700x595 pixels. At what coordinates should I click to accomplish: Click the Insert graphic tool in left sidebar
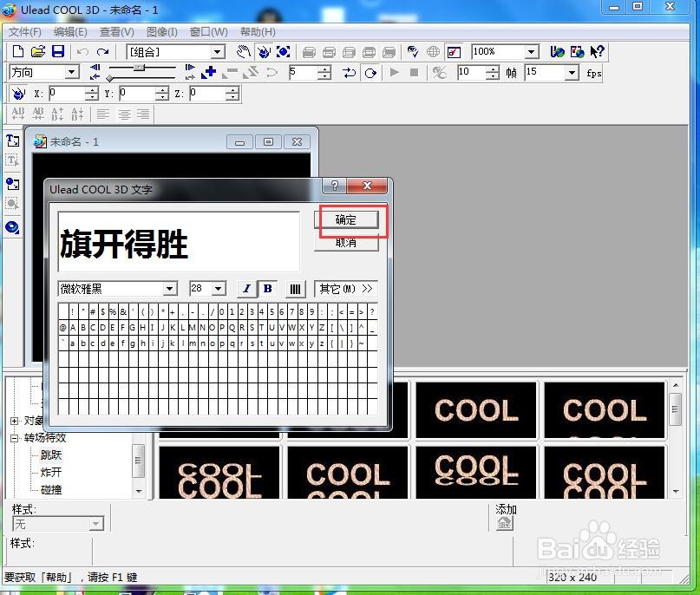click(12, 184)
